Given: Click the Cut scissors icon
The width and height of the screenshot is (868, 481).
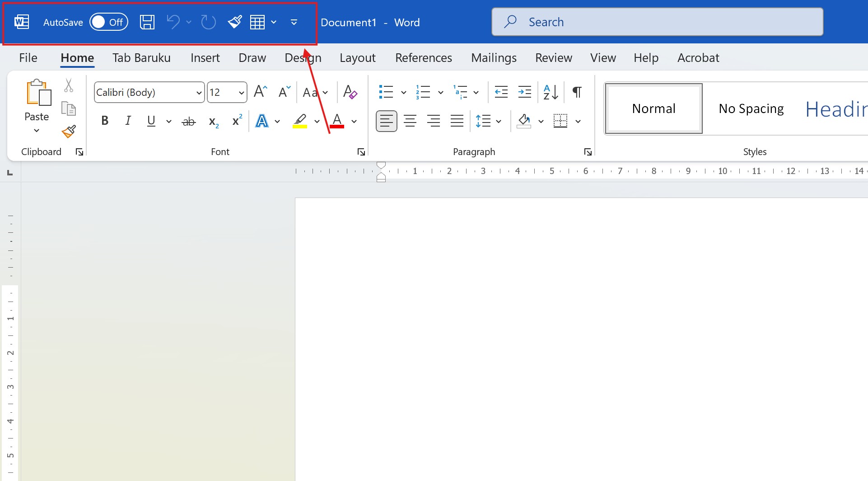Looking at the screenshot, I should 69,85.
